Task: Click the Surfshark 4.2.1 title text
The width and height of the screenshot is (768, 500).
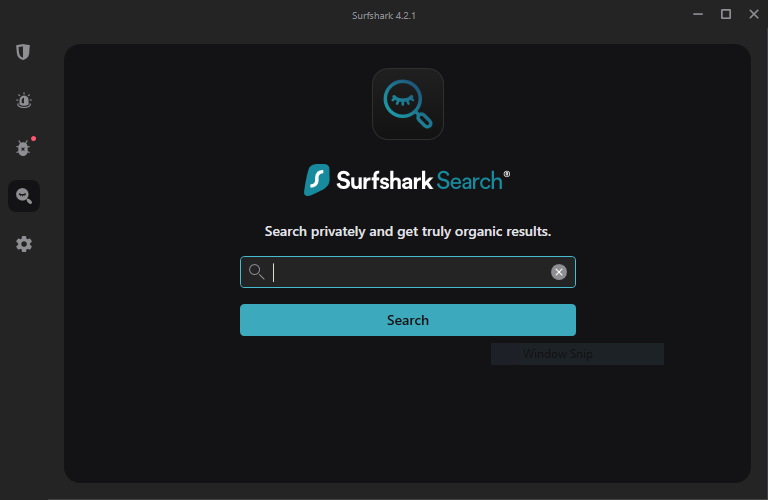Action: tap(384, 16)
